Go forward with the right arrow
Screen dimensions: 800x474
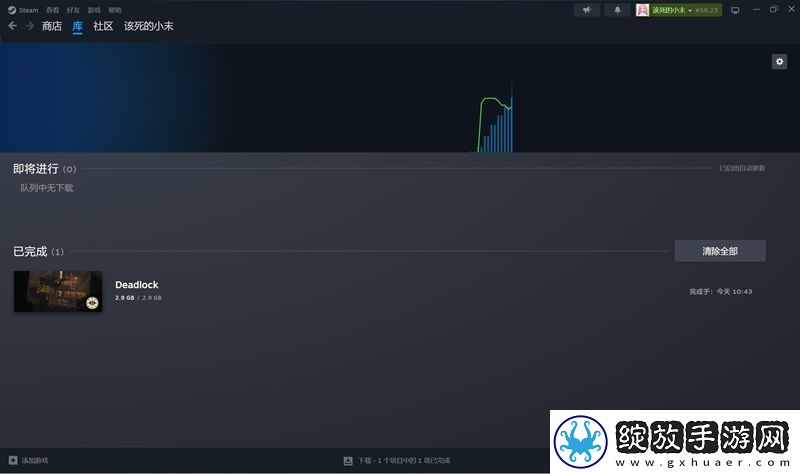pos(30,26)
